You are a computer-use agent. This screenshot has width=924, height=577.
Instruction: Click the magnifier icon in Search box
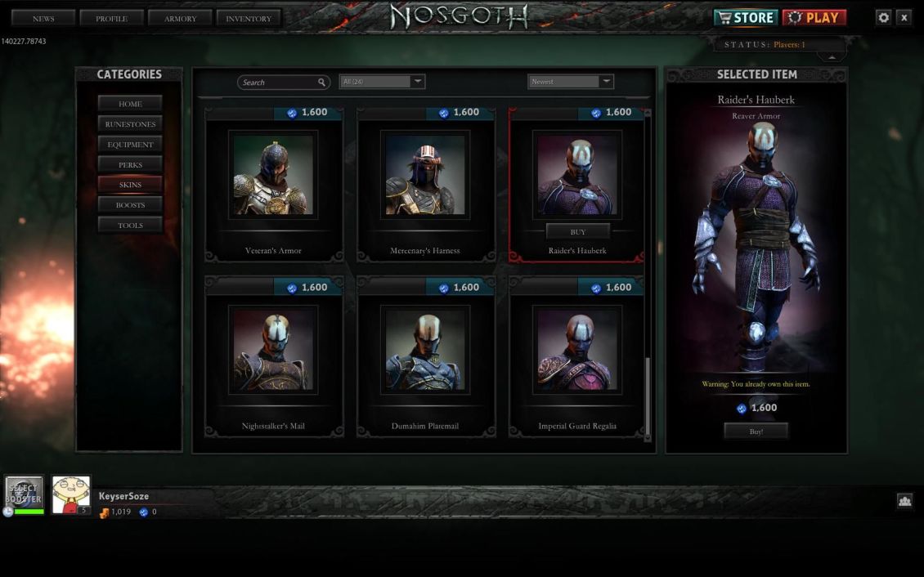321,83
